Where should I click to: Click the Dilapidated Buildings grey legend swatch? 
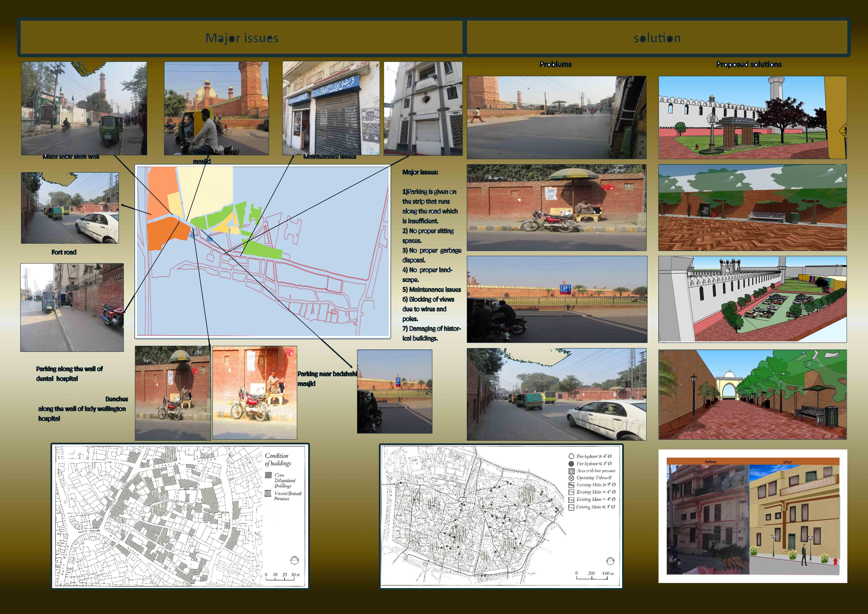point(268,475)
